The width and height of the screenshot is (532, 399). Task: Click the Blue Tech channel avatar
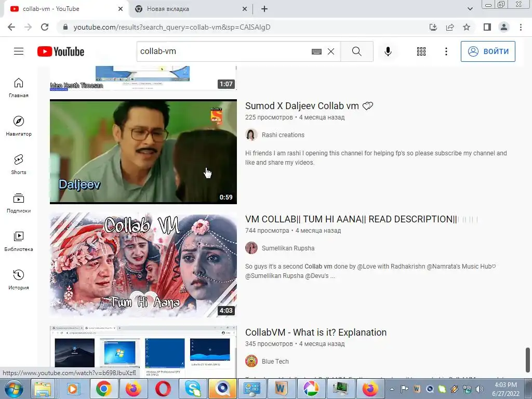pos(251,362)
